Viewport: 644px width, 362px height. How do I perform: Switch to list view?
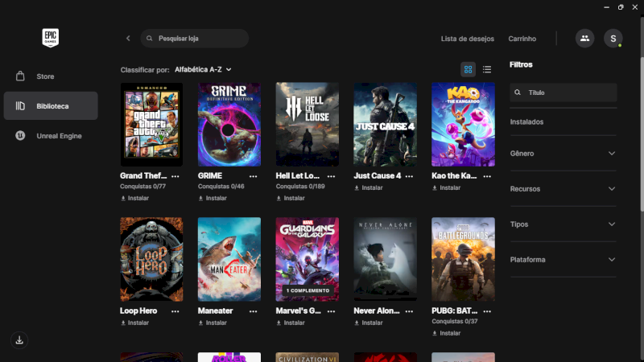(487, 69)
